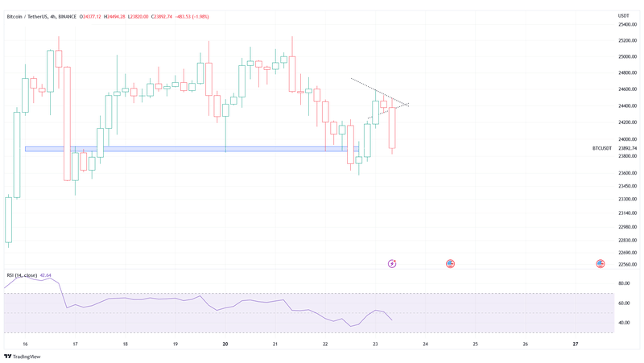The image size is (644, 363).
Task: Click the 25400.00 price axis label
Action: tap(628, 25)
